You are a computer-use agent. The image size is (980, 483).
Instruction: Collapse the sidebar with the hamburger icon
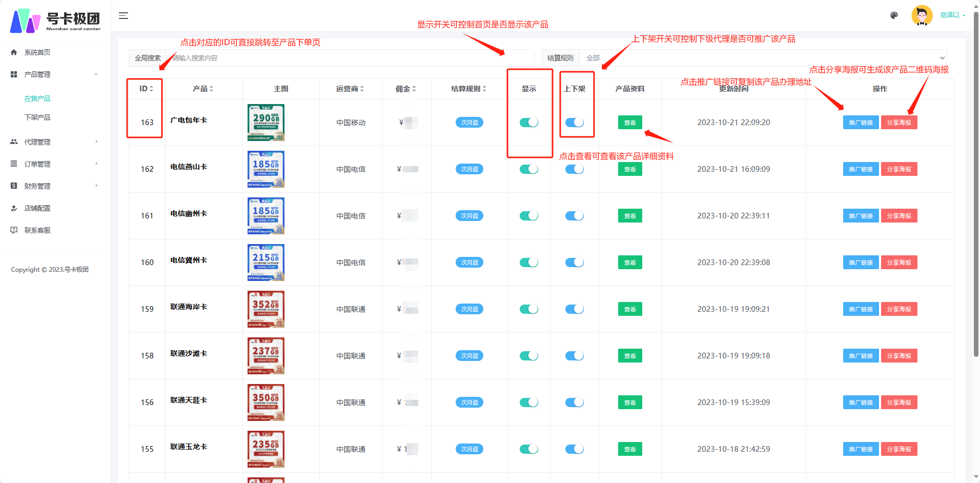tap(124, 16)
